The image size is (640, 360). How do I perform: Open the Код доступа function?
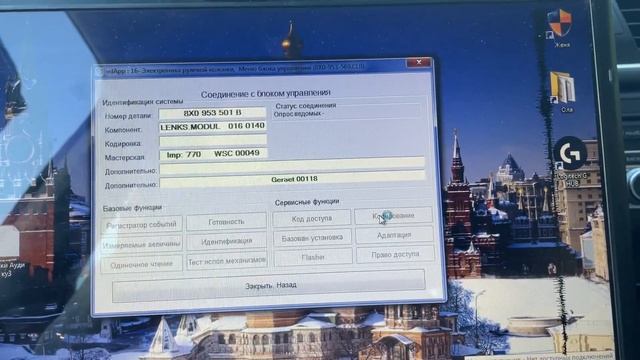pyautogui.click(x=312, y=218)
